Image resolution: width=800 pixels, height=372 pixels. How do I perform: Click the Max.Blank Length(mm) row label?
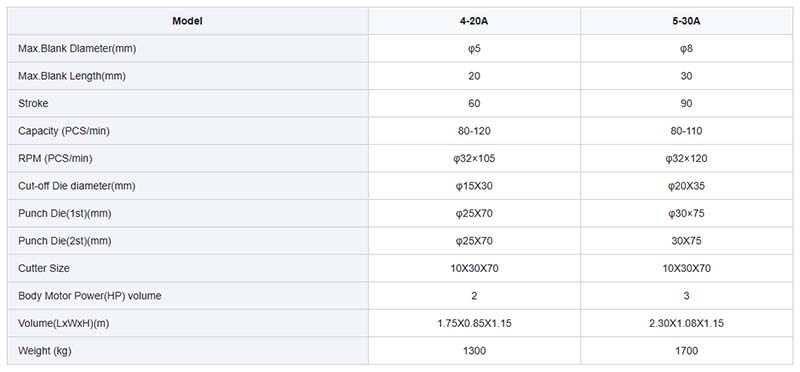[72, 76]
